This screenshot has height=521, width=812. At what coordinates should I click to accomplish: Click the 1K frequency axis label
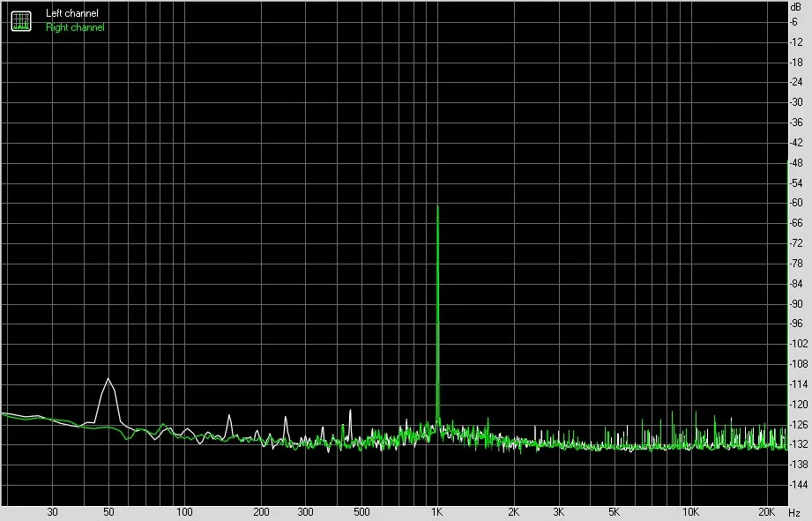tap(437, 512)
